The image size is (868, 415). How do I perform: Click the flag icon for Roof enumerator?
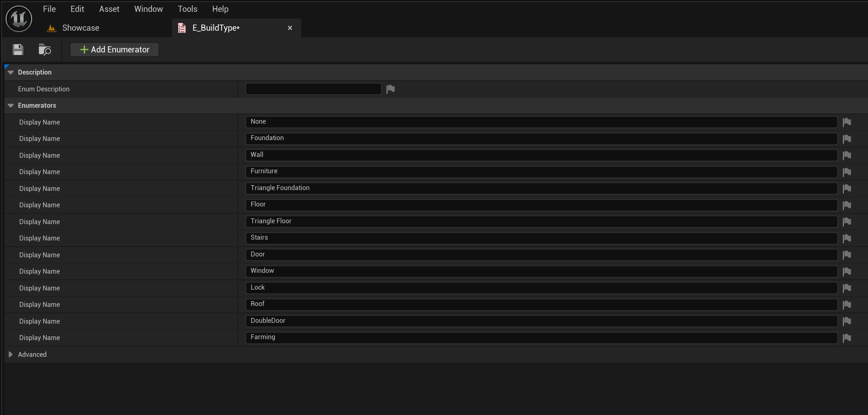pos(847,305)
